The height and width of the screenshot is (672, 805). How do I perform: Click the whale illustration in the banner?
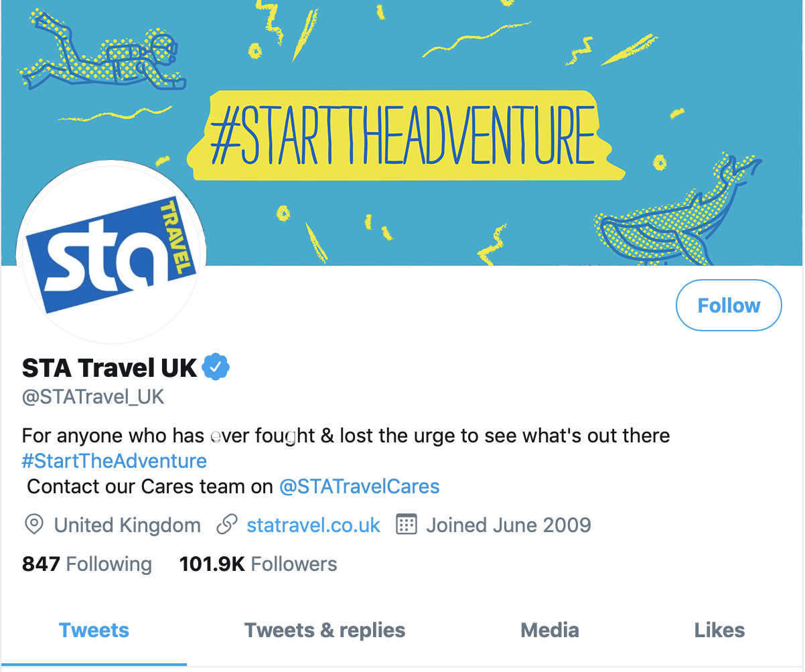pyautogui.click(x=676, y=214)
